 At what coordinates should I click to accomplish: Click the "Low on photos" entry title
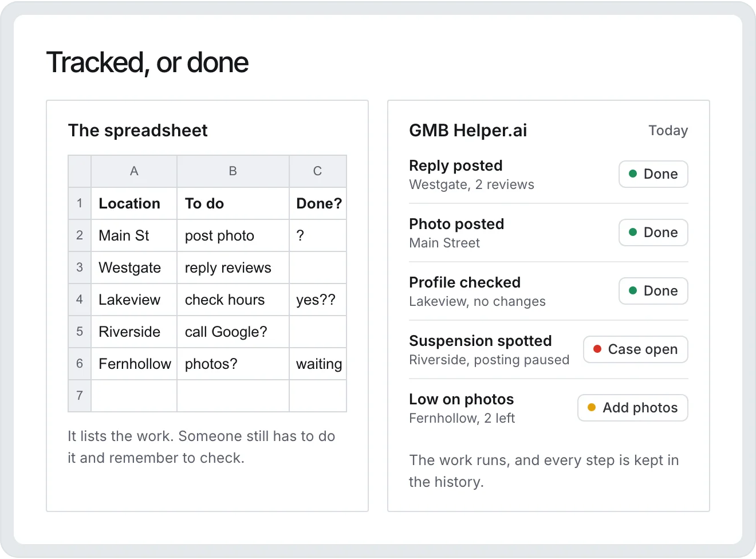pyautogui.click(x=462, y=399)
